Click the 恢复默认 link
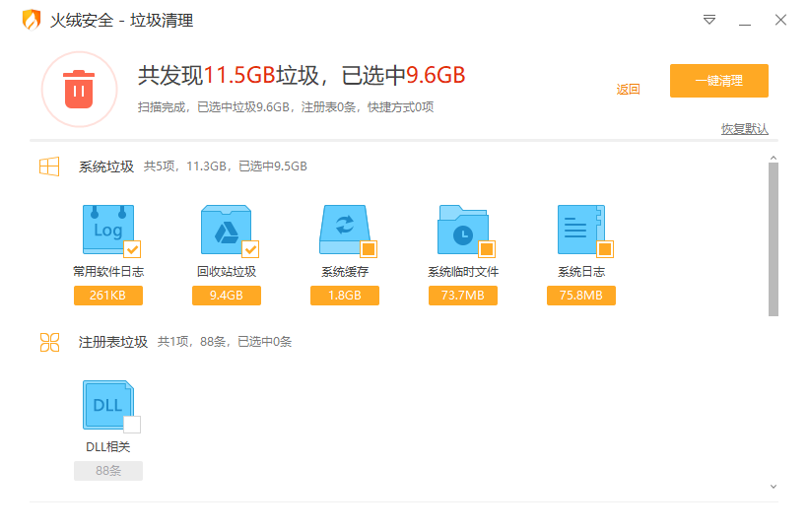 (x=745, y=129)
